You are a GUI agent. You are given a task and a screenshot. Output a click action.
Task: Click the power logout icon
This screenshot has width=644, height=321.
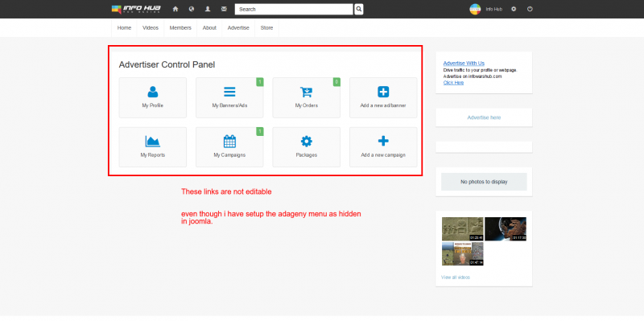530,9
